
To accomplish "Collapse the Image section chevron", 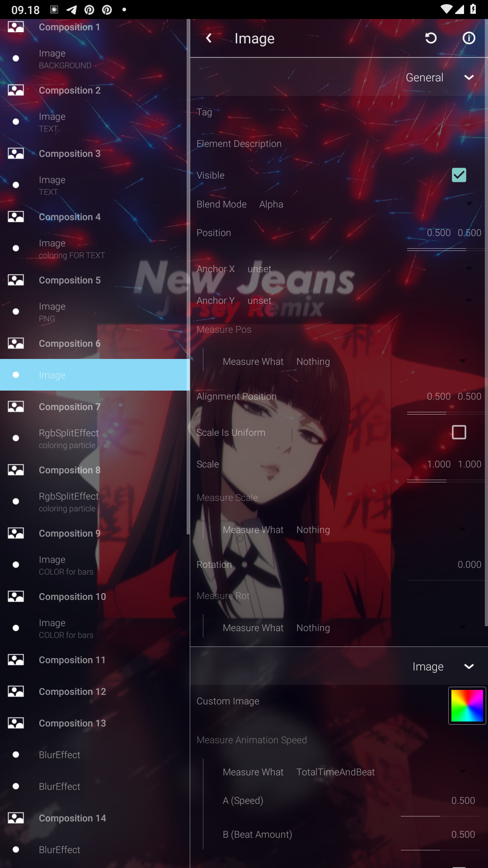I will 469,666.
